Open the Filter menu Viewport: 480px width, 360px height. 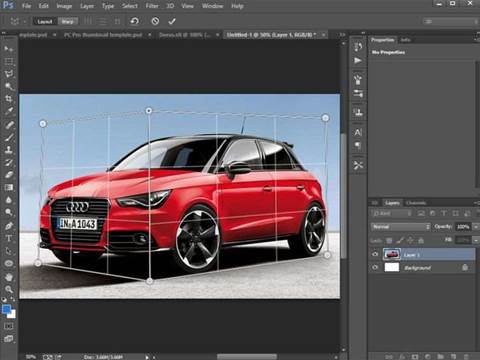(x=152, y=6)
